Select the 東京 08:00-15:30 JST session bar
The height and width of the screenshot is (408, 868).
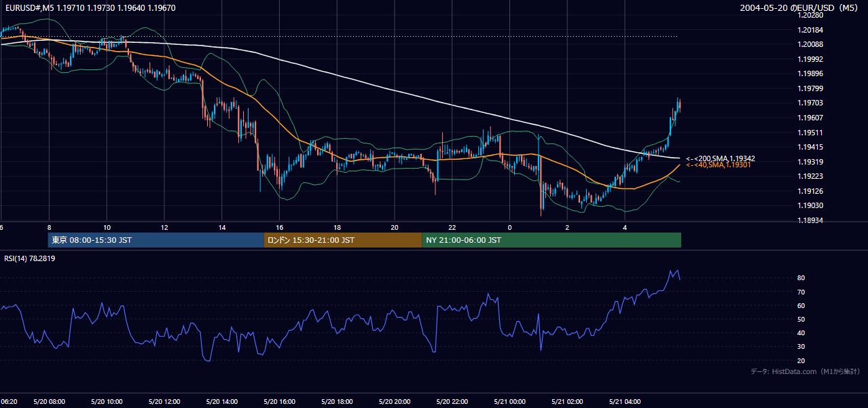coord(156,240)
